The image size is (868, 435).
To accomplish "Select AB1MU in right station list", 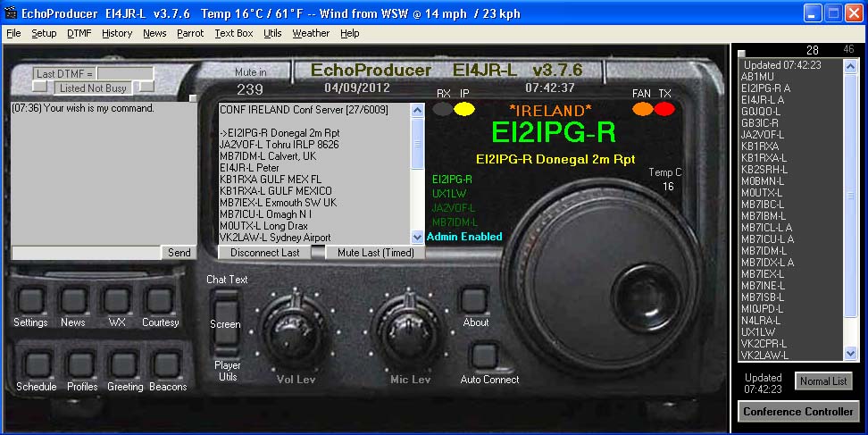I will click(x=757, y=77).
